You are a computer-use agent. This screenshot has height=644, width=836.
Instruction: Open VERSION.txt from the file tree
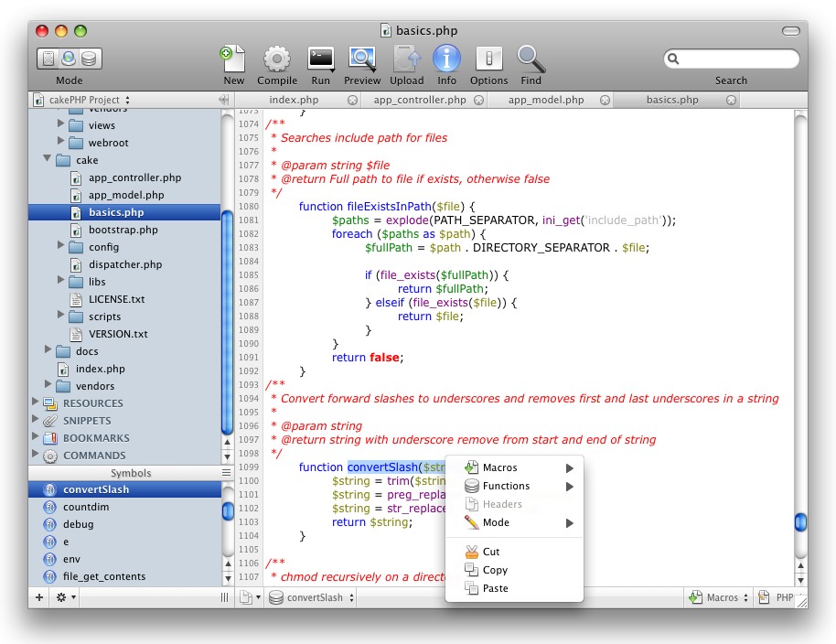tap(124, 334)
